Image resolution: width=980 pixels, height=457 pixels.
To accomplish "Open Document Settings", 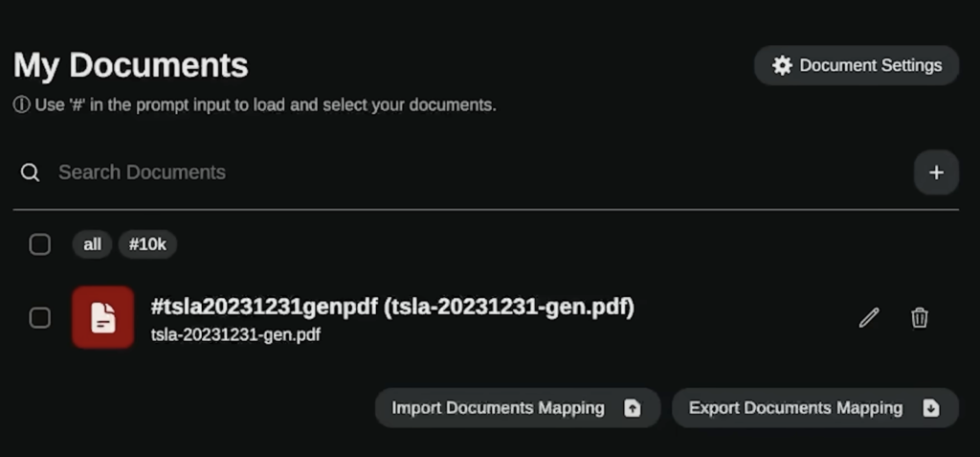I will (857, 65).
